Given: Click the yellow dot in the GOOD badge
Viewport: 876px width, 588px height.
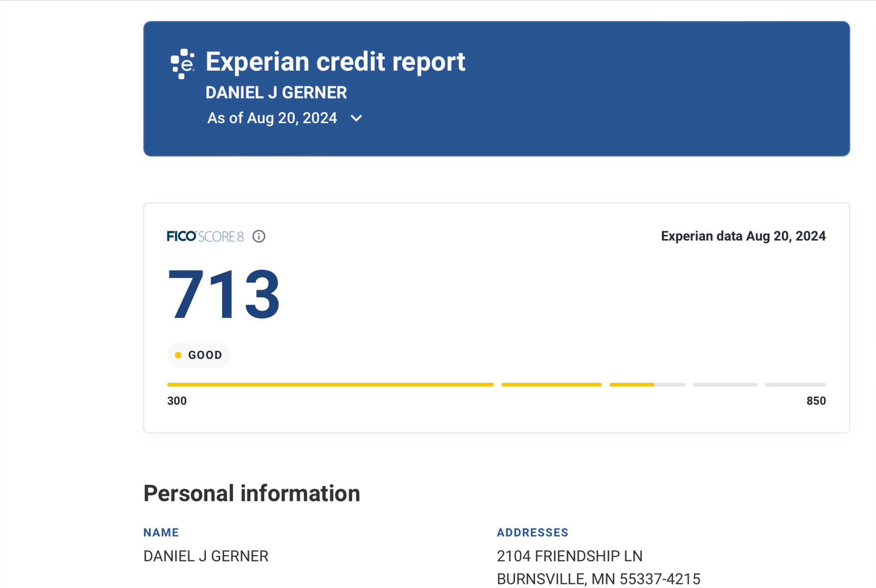Looking at the screenshot, I should click(x=178, y=355).
